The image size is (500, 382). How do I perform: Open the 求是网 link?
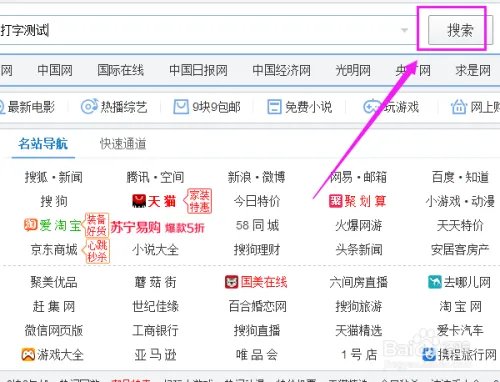473,70
